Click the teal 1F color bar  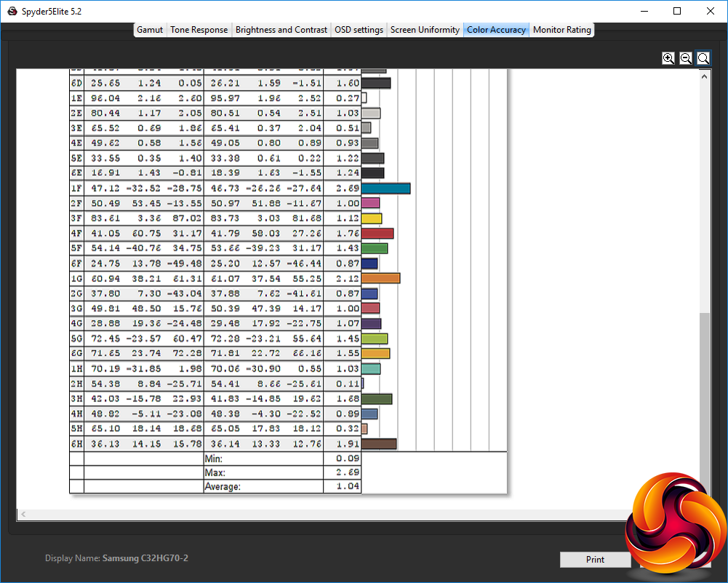(x=386, y=188)
